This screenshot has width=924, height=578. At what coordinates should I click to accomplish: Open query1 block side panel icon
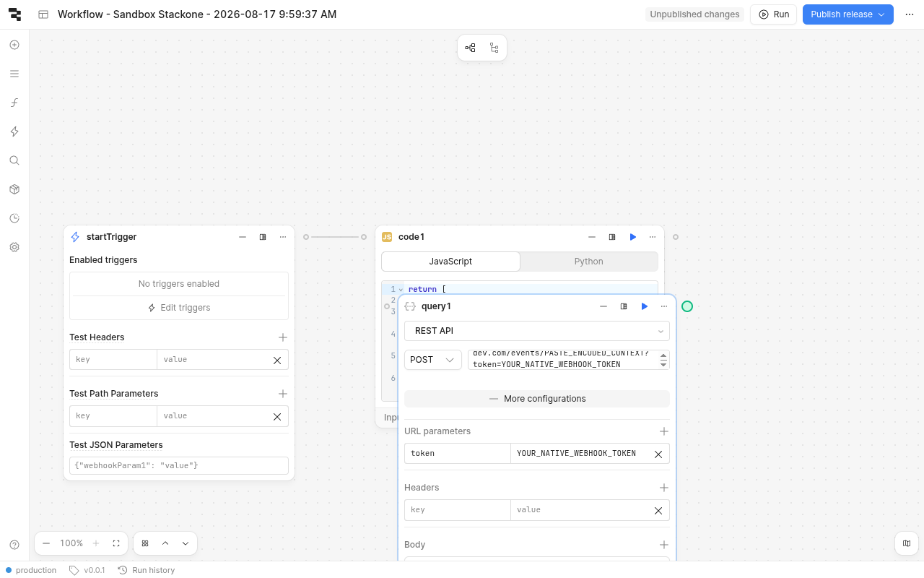tap(624, 306)
